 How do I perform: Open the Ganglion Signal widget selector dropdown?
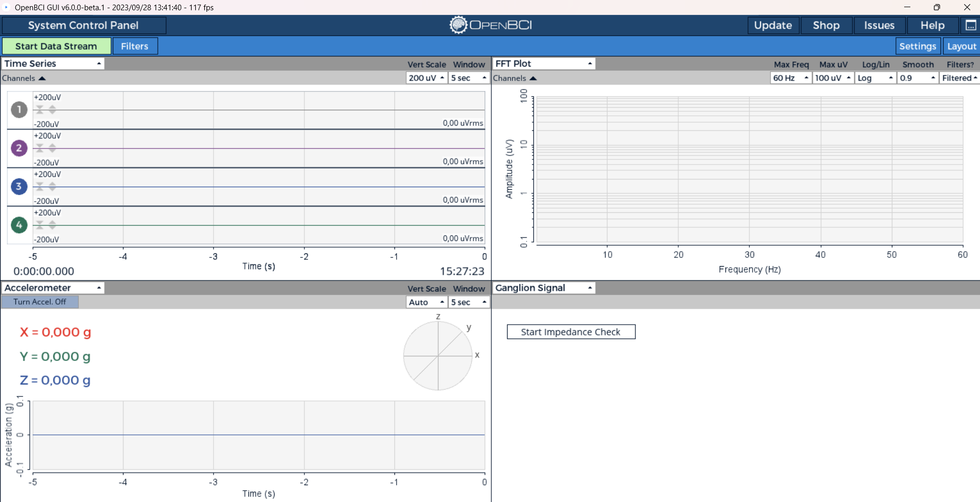544,288
